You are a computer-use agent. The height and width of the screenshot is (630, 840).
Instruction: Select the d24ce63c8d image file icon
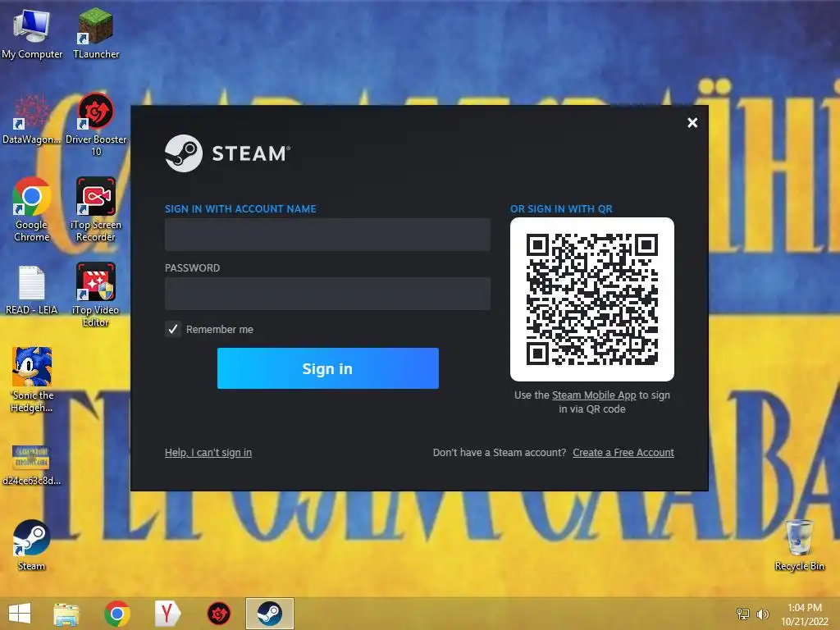32,465
